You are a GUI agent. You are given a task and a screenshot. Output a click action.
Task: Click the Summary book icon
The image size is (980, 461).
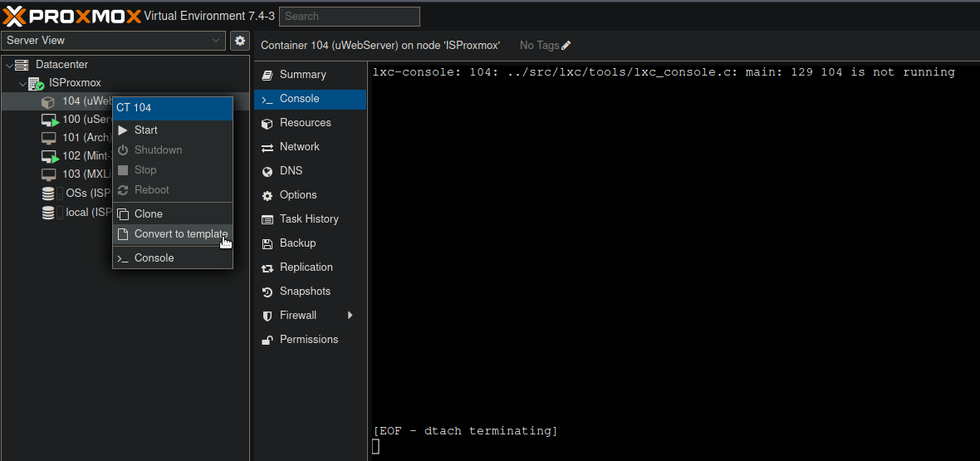(267, 75)
